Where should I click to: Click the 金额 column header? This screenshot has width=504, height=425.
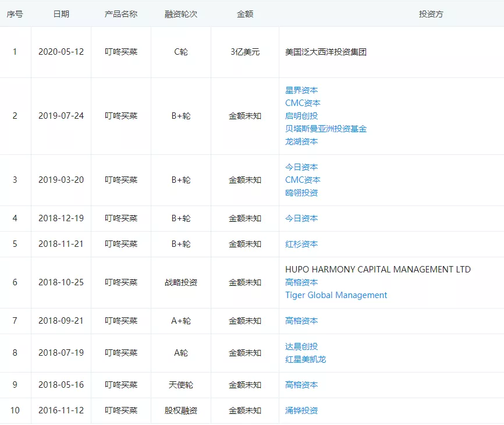[x=245, y=14]
